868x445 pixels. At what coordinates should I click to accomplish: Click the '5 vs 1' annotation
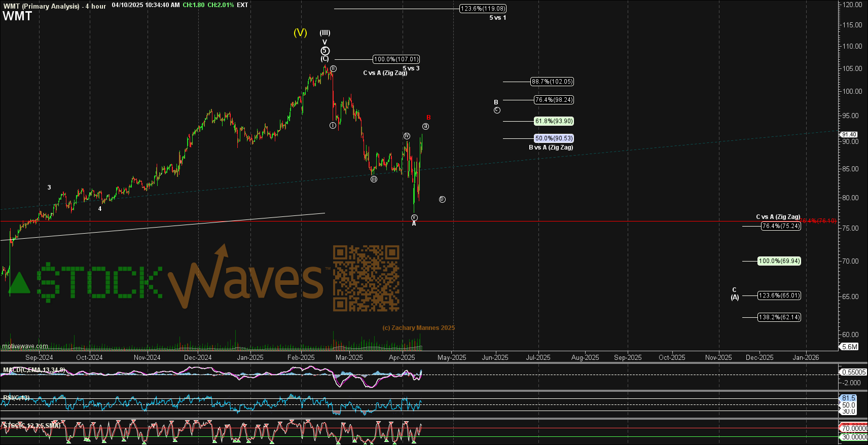click(497, 18)
